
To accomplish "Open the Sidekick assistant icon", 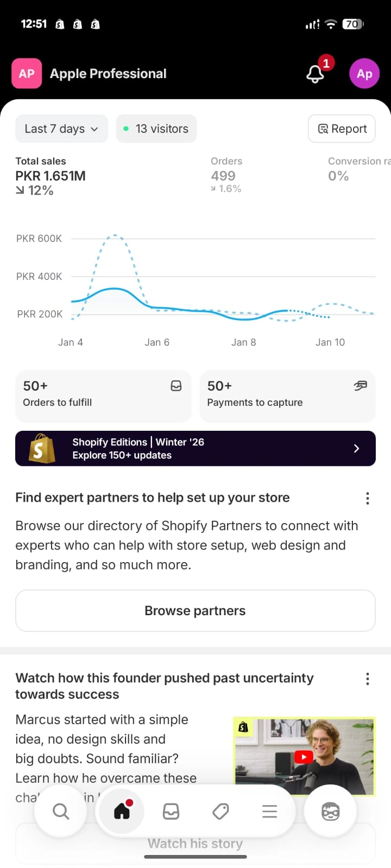I will click(330, 812).
